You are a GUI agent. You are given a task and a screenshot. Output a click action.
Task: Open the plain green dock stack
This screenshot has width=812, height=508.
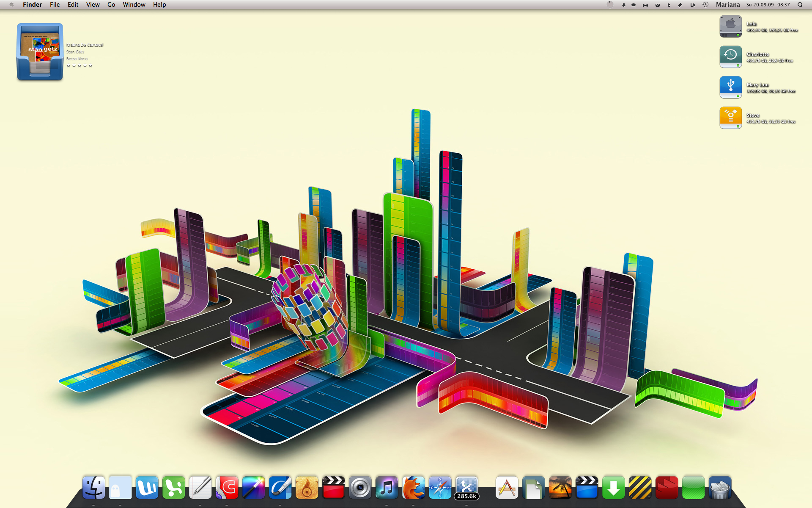point(693,488)
